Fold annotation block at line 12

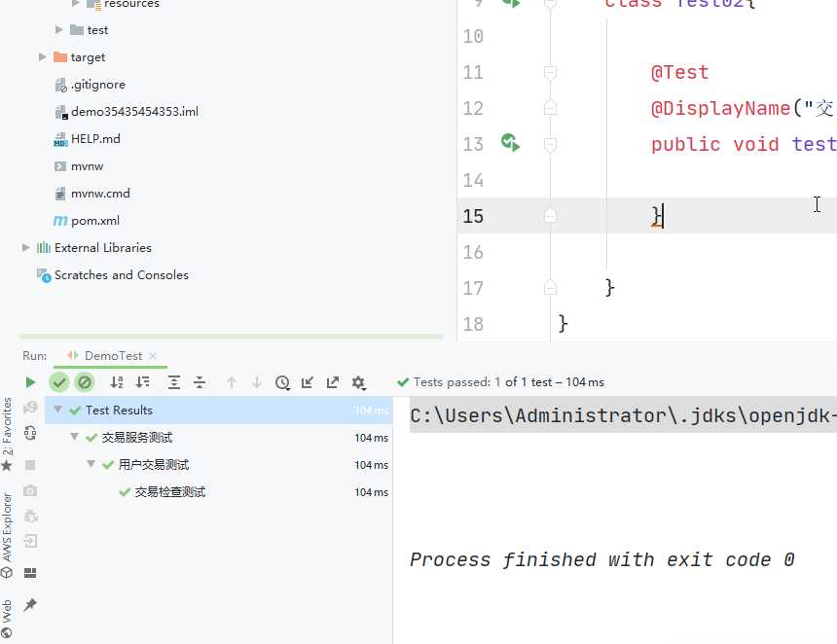click(550, 109)
